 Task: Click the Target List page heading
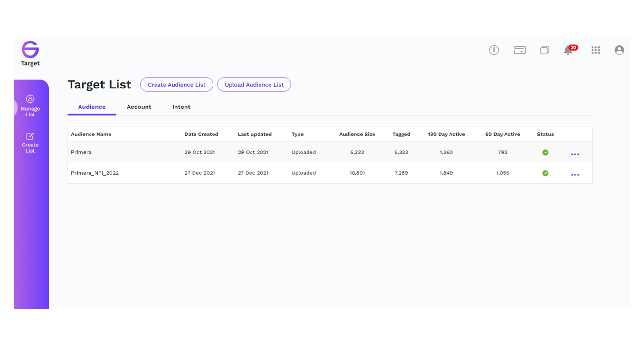tap(99, 85)
